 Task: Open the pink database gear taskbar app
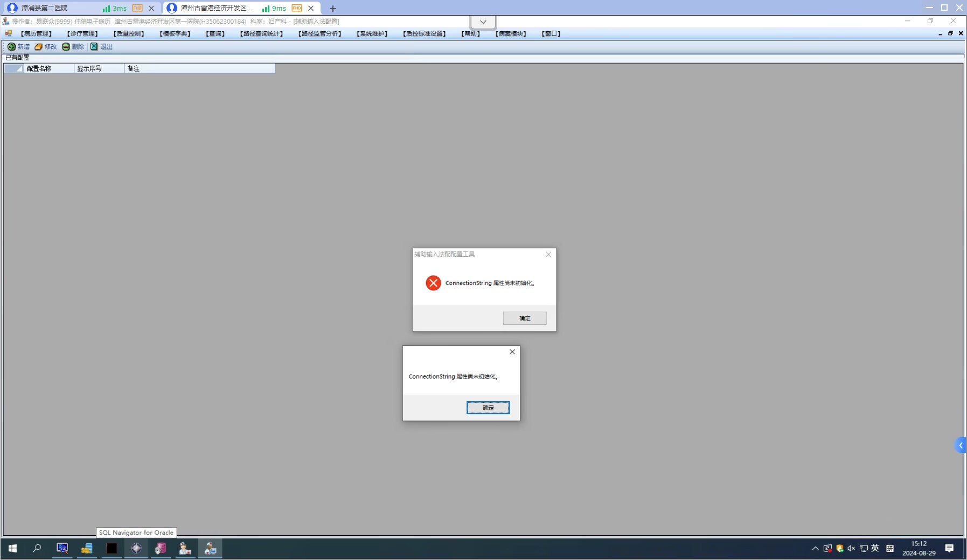pos(161,548)
